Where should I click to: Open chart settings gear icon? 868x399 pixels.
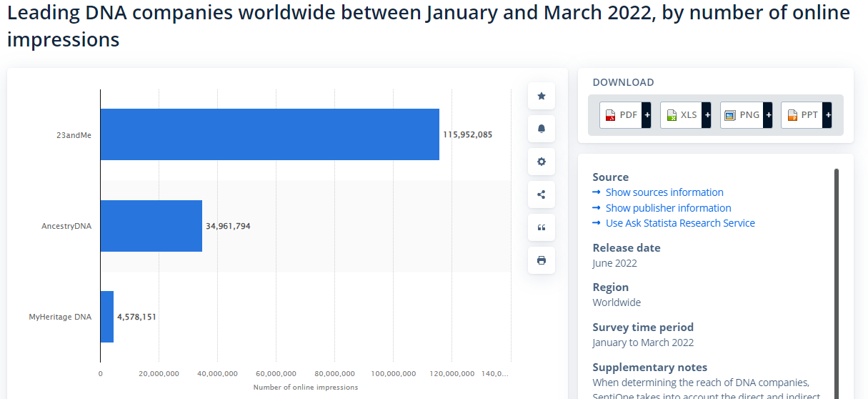(541, 162)
